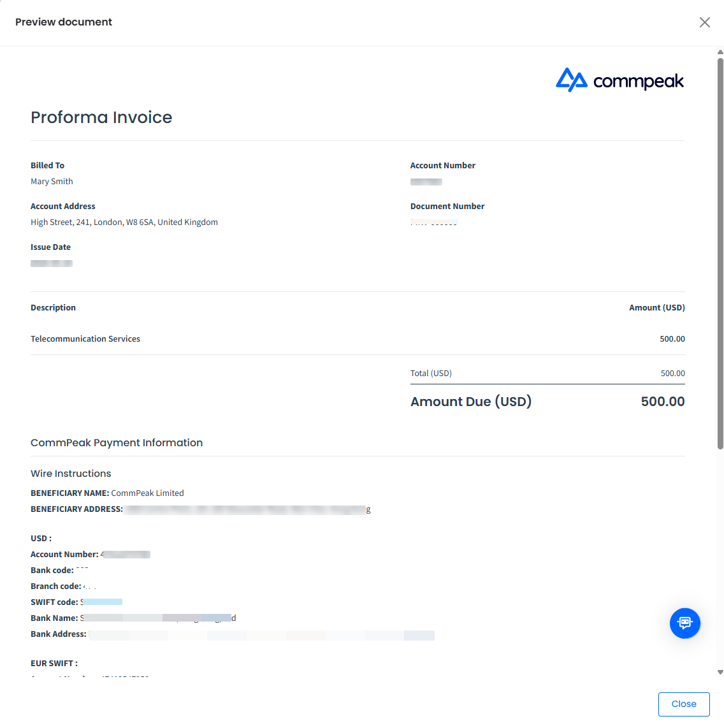Image resolution: width=724 pixels, height=728 pixels.
Task: Click the scrollbar up arrow
Action: [x=720, y=52]
